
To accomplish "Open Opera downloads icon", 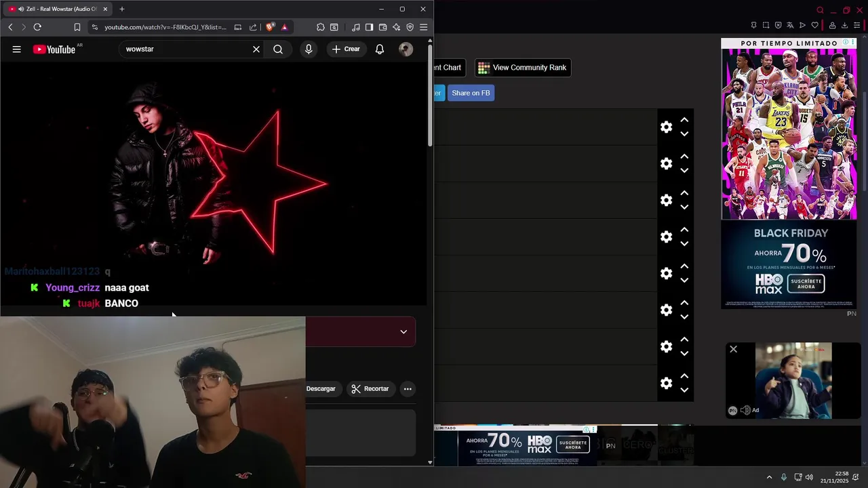I will point(844,25).
